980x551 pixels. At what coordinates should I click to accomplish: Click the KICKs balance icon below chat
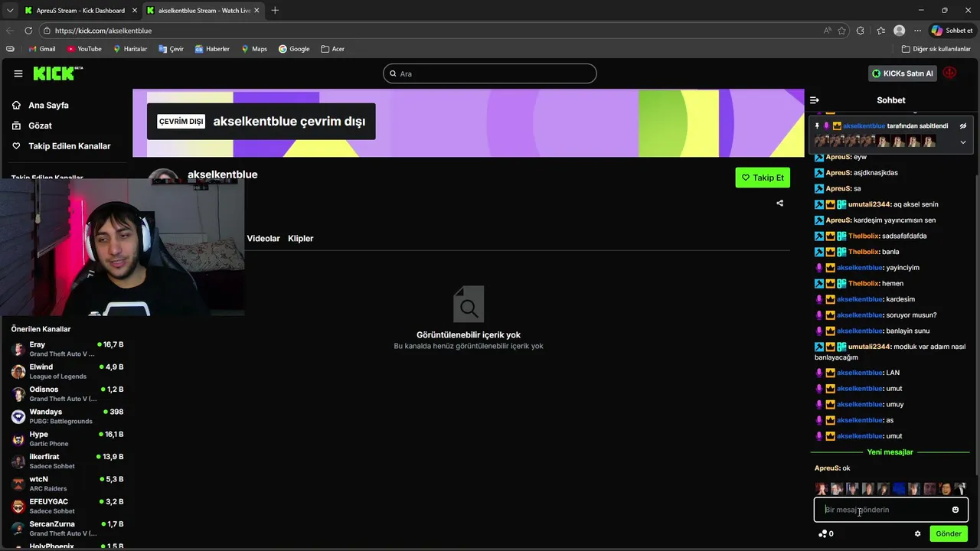coord(823,534)
